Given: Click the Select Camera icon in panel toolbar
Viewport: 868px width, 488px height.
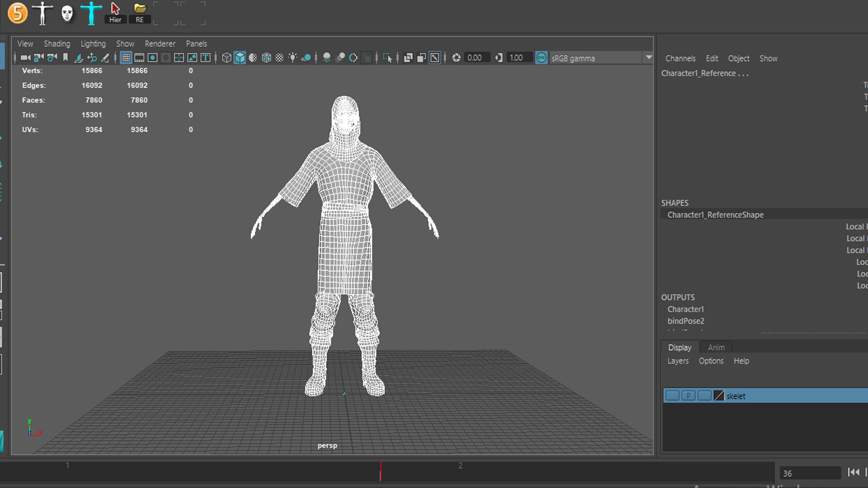Looking at the screenshot, I should tap(25, 58).
